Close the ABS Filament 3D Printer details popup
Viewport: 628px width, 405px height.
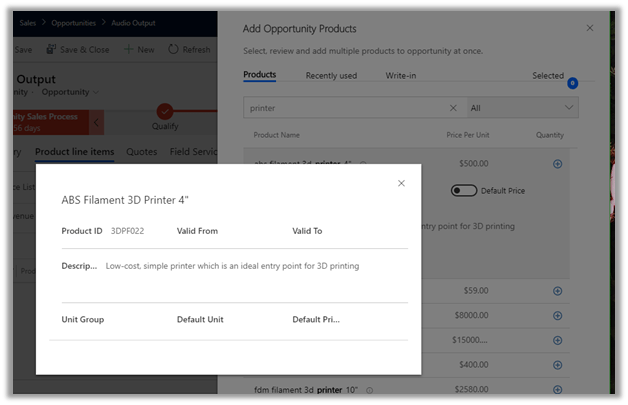(x=401, y=183)
